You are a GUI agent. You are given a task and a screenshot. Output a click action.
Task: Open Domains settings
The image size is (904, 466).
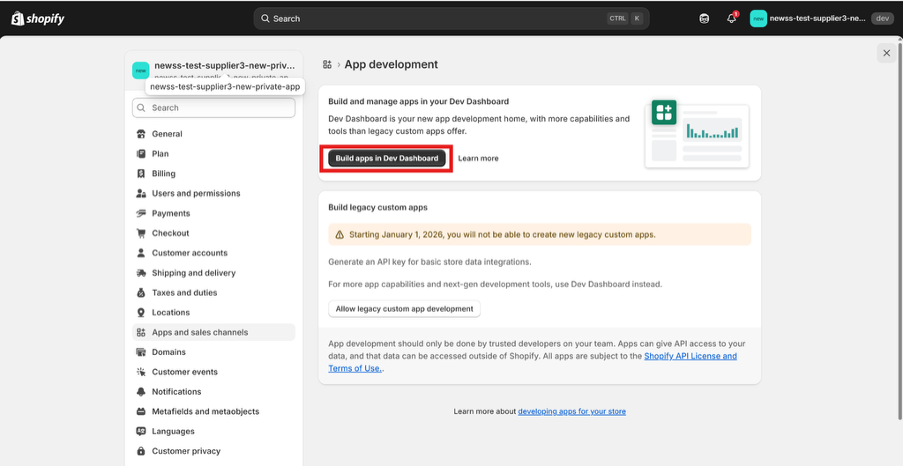point(168,352)
